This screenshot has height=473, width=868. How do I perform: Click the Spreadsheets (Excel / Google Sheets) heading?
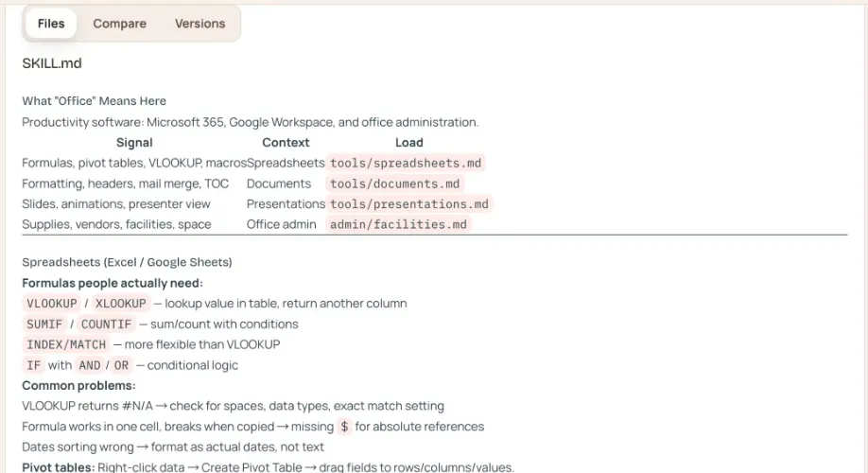click(x=127, y=262)
